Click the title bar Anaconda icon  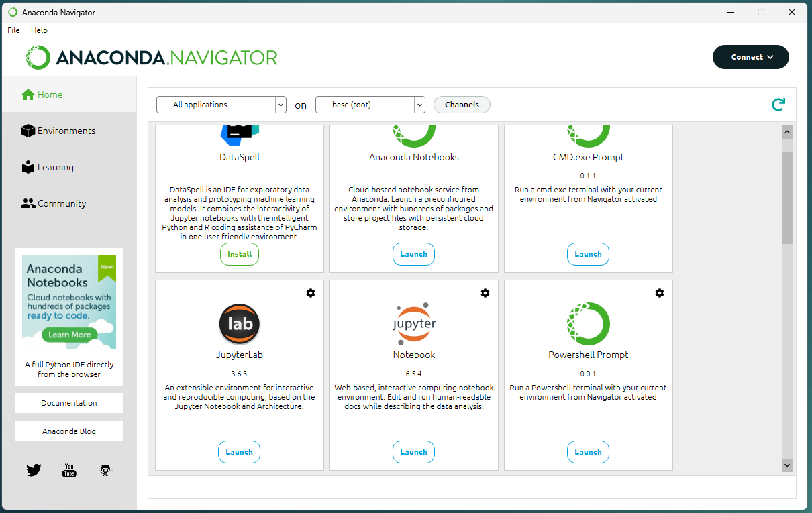point(13,12)
